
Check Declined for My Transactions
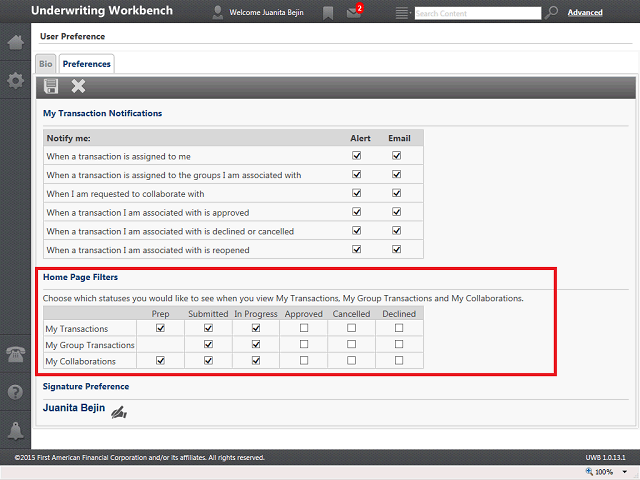[399, 328]
